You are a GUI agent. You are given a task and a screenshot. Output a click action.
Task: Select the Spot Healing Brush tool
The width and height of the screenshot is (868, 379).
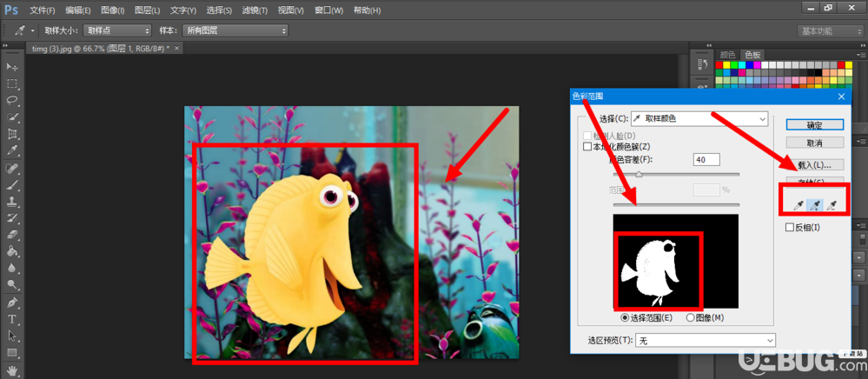[x=11, y=169]
